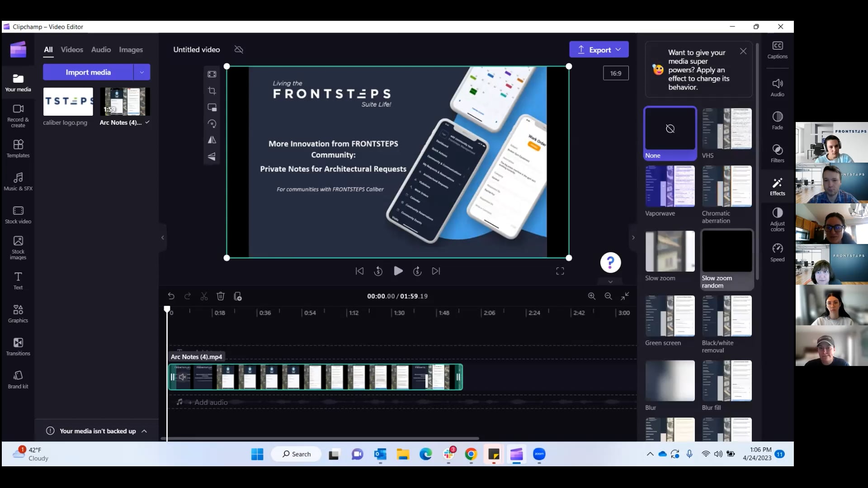Image resolution: width=868 pixels, height=488 pixels.
Task: Zoom in on the timeline with the magnifier
Action: [591, 296]
